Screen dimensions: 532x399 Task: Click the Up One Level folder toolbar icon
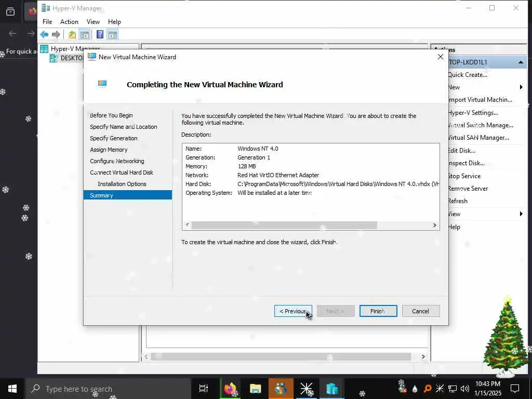(72, 34)
